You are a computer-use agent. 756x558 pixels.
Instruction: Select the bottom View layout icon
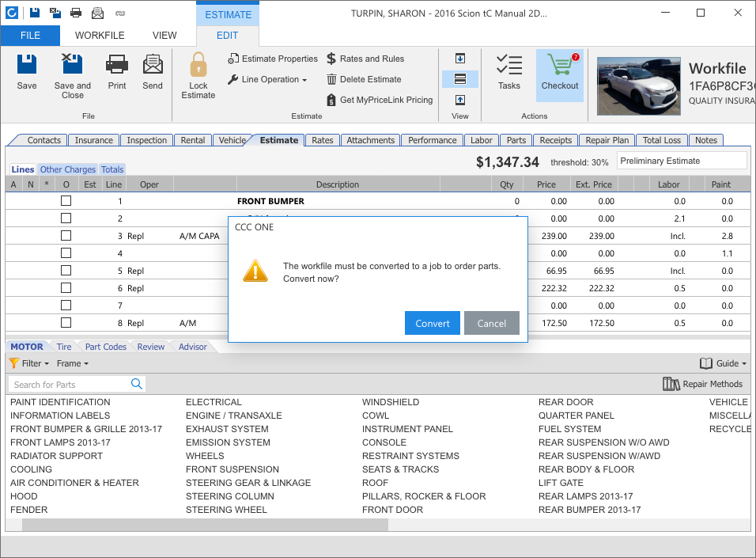460,100
